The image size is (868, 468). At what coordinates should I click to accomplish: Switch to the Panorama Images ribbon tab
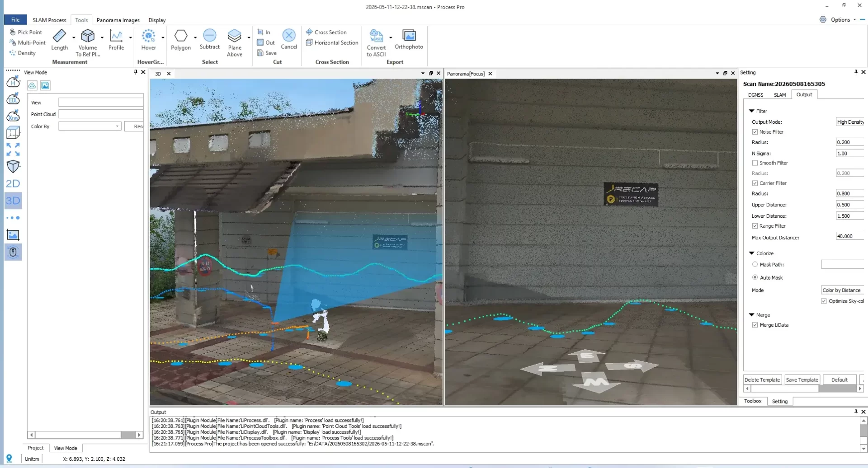[118, 20]
